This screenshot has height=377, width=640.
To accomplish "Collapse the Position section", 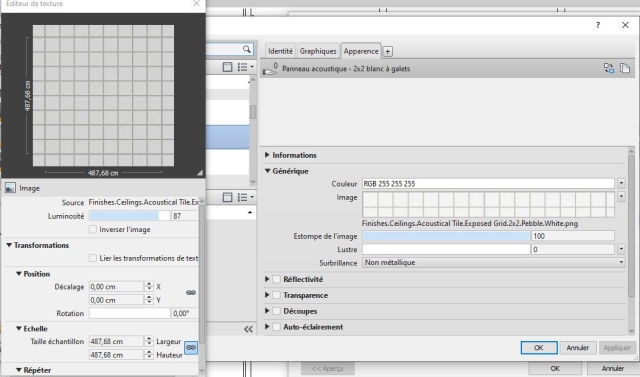I will pos(19,274).
